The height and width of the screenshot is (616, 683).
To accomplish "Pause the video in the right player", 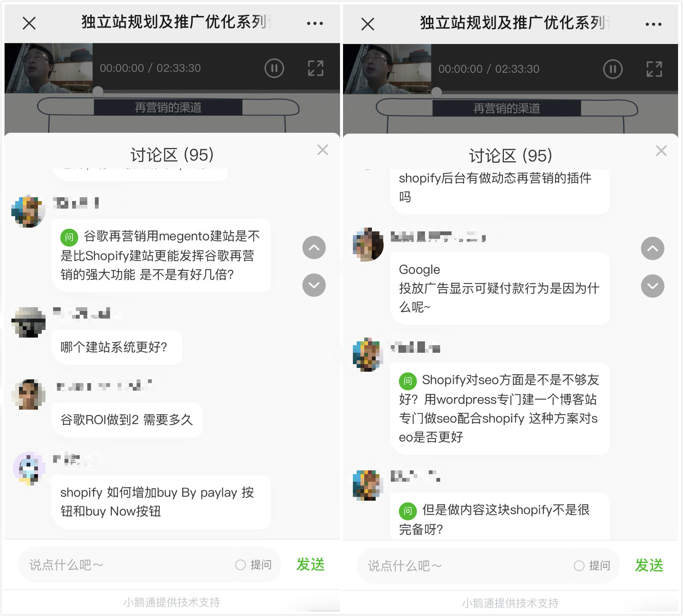I will click(x=612, y=69).
